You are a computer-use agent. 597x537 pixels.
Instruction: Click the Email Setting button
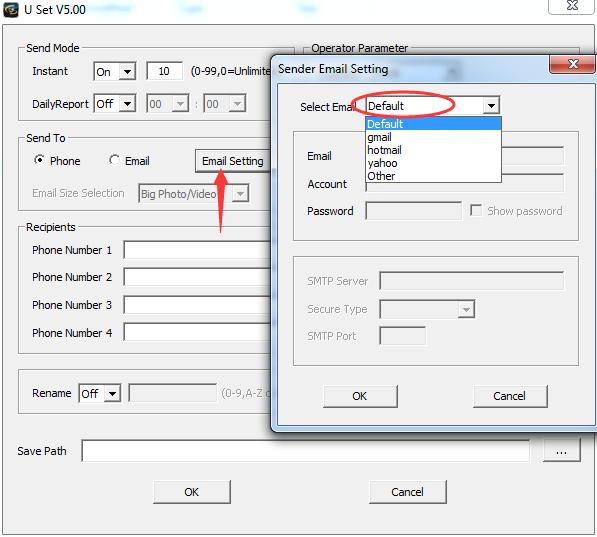pos(233,161)
